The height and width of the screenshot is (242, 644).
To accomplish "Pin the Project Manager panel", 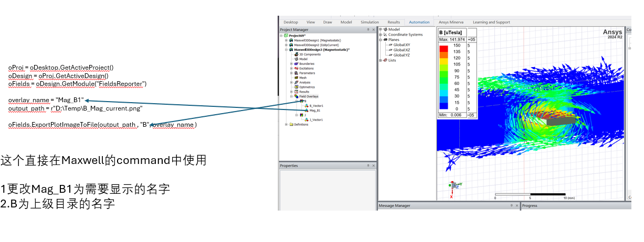I will coord(367,30).
